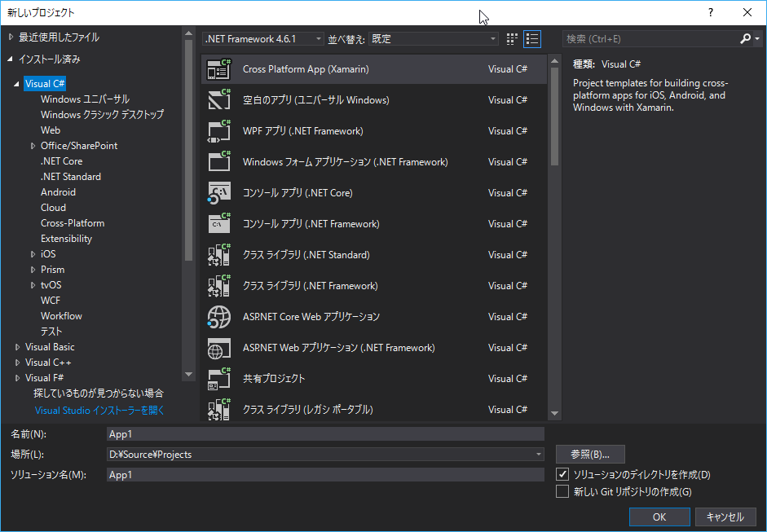Click the OK button

tap(659, 517)
